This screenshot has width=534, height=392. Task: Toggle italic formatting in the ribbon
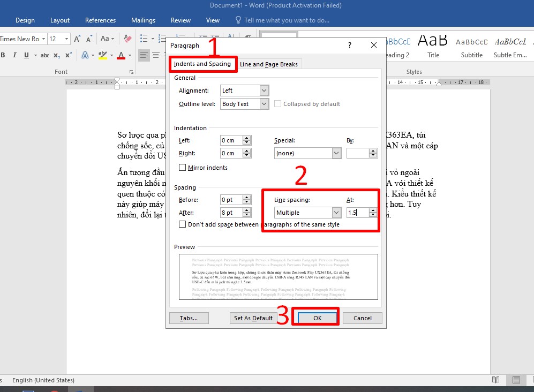click(14, 55)
